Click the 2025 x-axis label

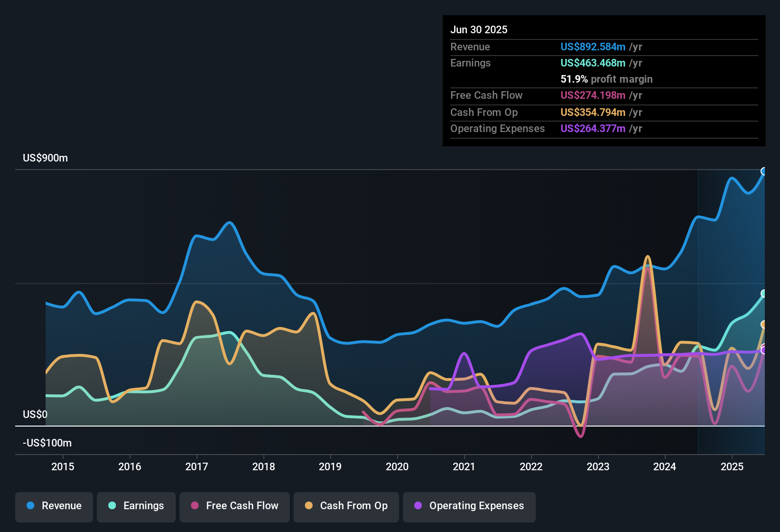732,466
